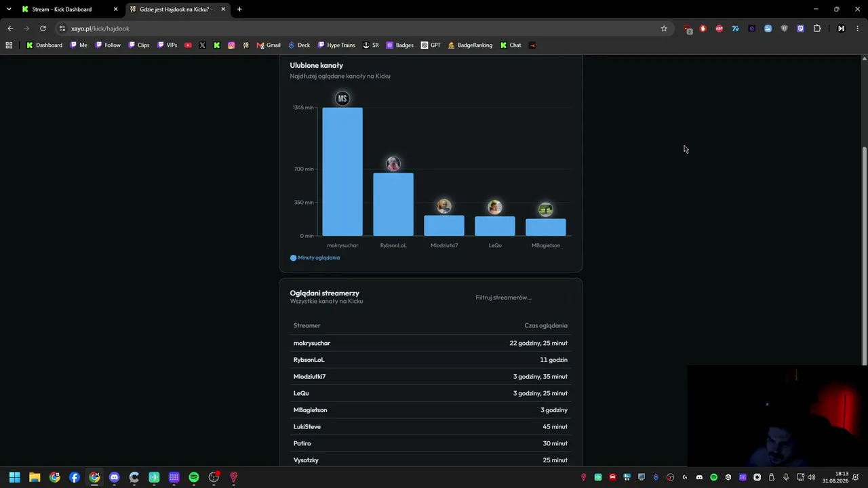Open the X (Twitter) bookmark icon

(202, 45)
